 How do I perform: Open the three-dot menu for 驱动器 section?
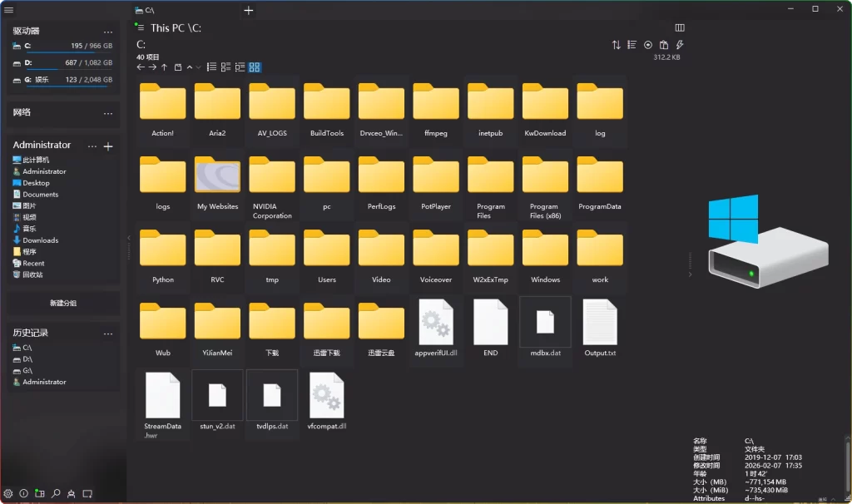tap(107, 31)
